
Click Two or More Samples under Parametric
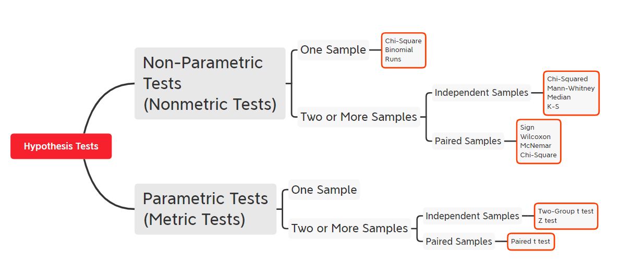(350, 228)
